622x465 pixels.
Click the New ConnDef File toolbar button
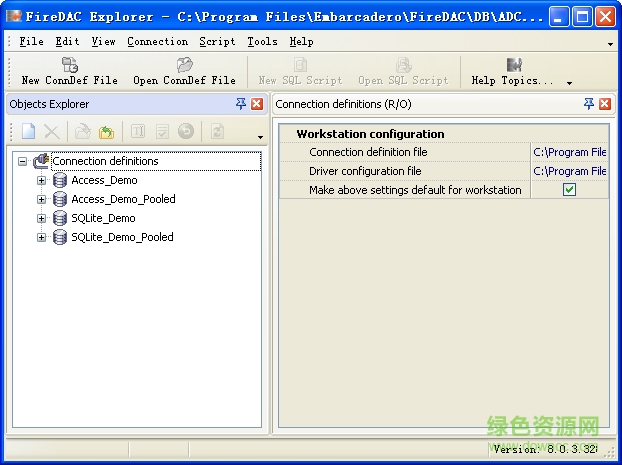pyautogui.click(x=69, y=72)
